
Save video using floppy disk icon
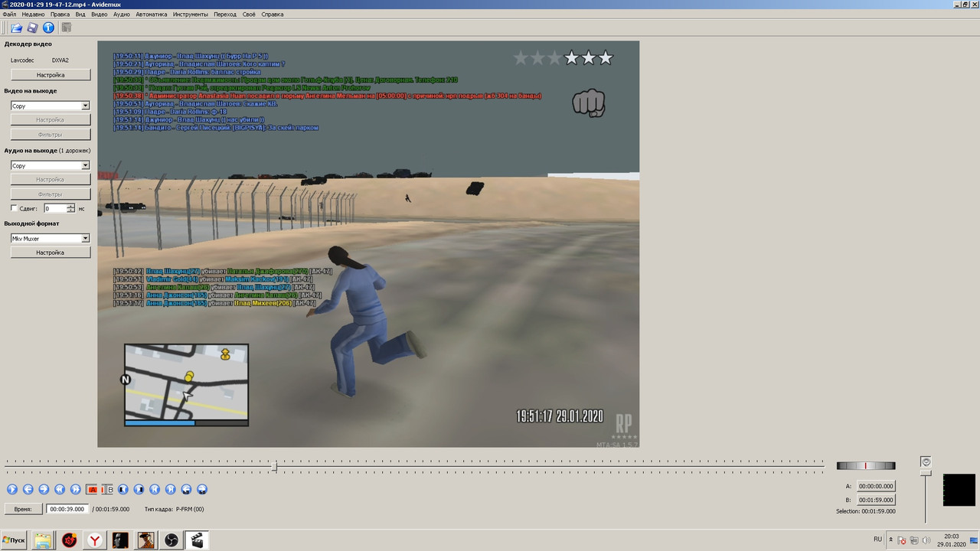click(x=32, y=28)
